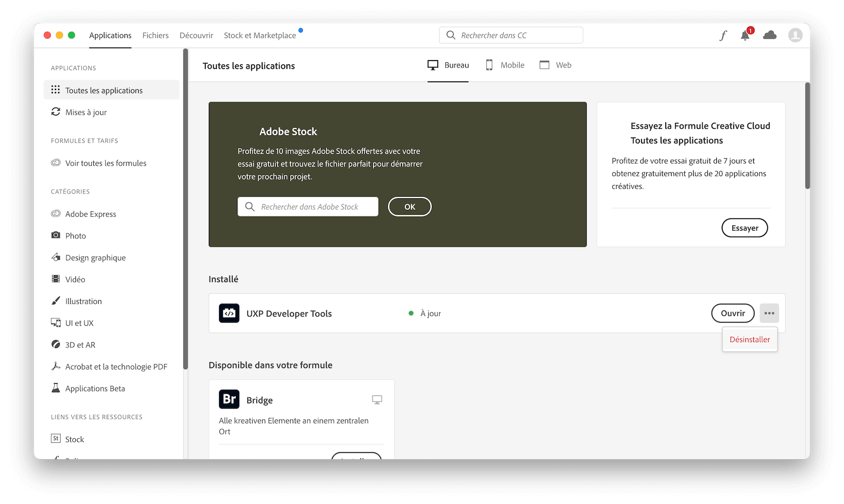
Task: Select Toutes les applications in sidebar
Action: click(111, 90)
